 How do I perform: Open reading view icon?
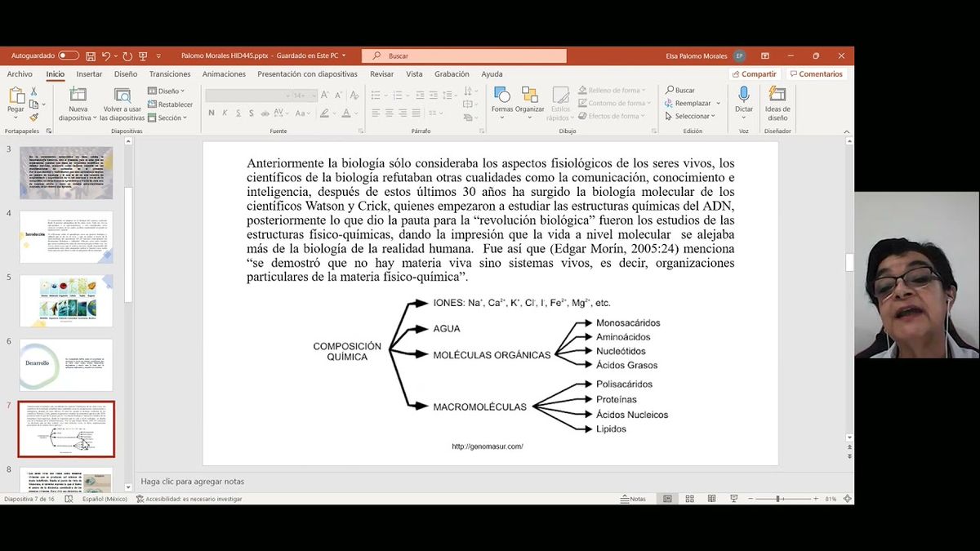click(711, 499)
